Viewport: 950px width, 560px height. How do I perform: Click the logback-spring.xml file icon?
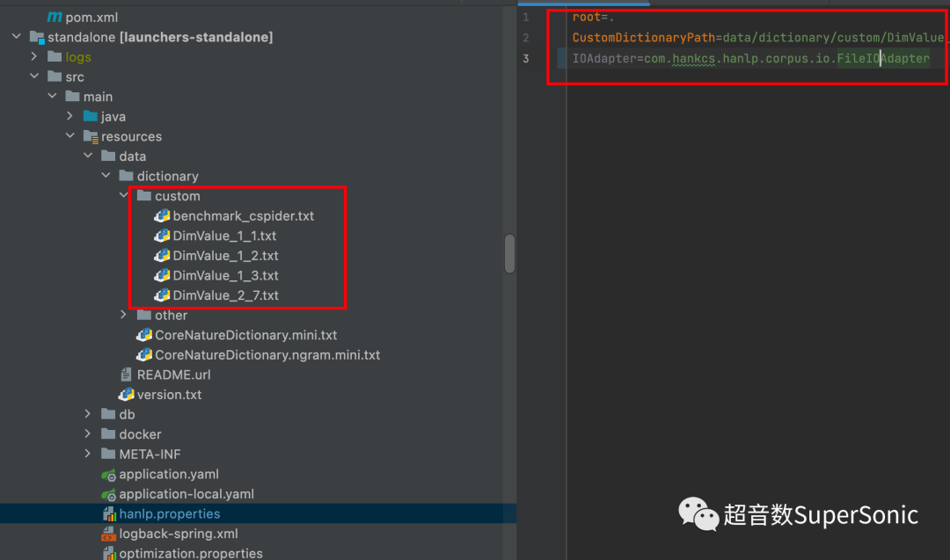pyautogui.click(x=109, y=534)
